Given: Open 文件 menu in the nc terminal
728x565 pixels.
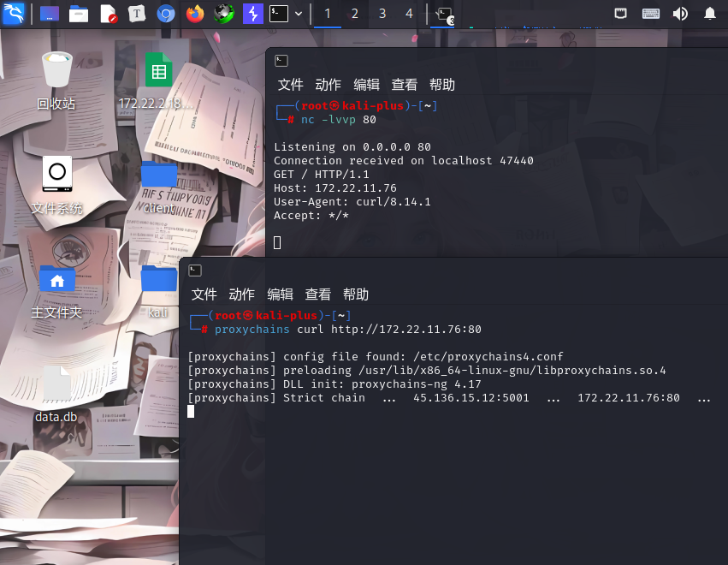Looking at the screenshot, I should pos(291,85).
